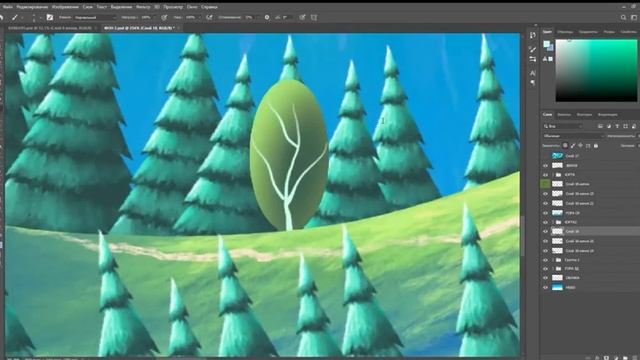Viewport: 640px width, 360px height.
Task: Filter layers by type layers icon
Action: coord(617,127)
